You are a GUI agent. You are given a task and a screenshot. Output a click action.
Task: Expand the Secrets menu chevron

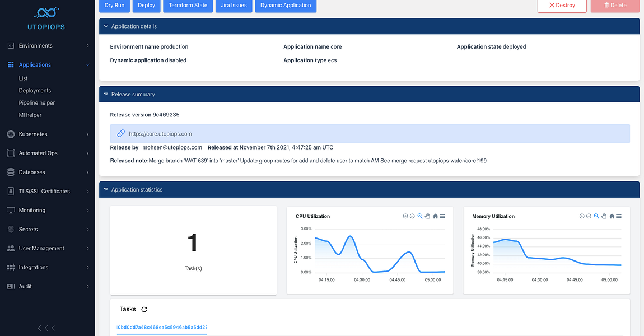87,229
